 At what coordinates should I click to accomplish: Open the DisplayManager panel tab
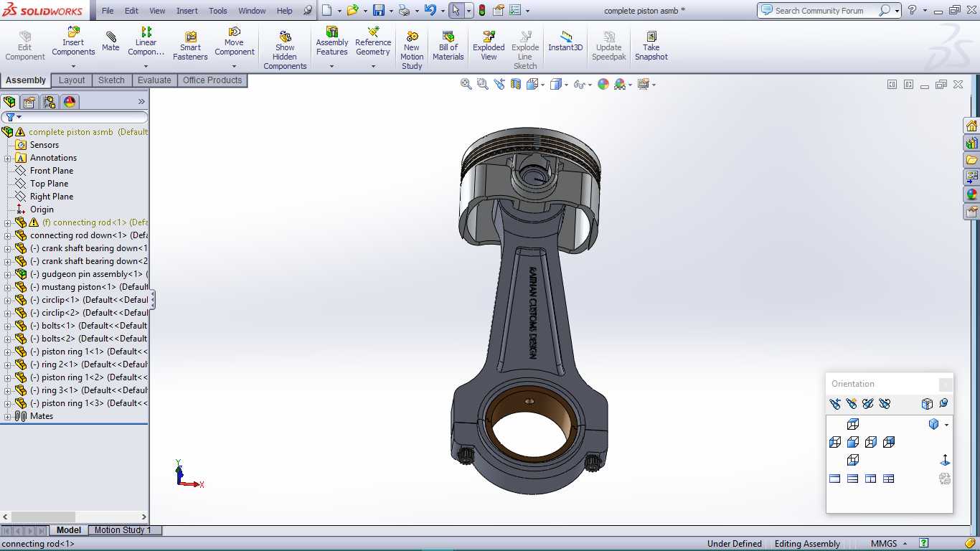70,102
